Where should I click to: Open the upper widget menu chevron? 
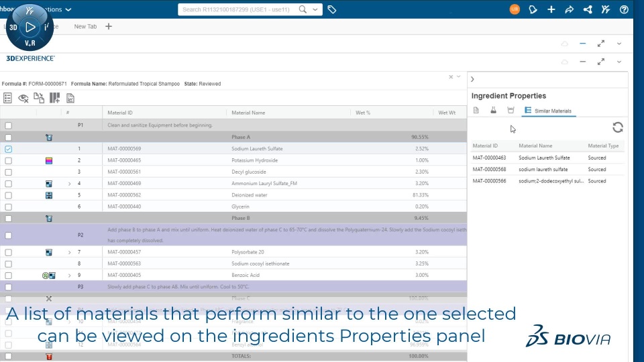click(619, 44)
